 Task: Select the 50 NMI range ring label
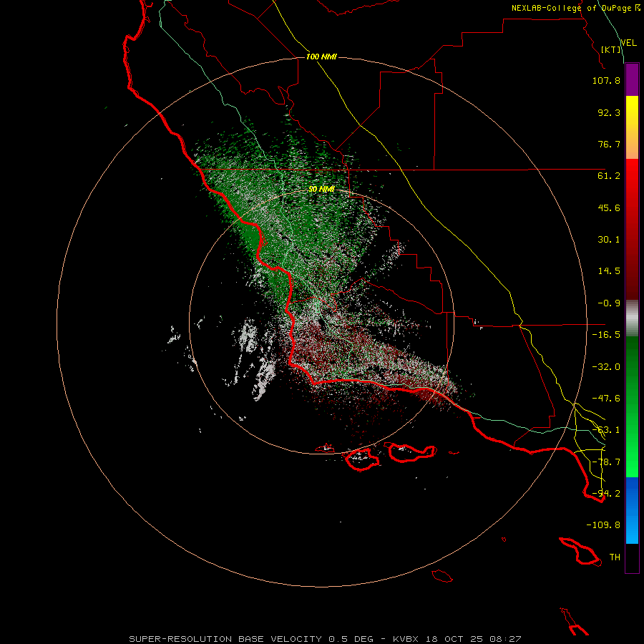321,189
